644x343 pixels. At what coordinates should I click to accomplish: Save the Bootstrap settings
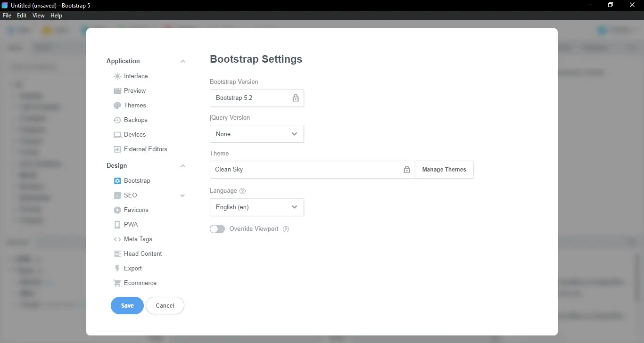pyautogui.click(x=127, y=305)
